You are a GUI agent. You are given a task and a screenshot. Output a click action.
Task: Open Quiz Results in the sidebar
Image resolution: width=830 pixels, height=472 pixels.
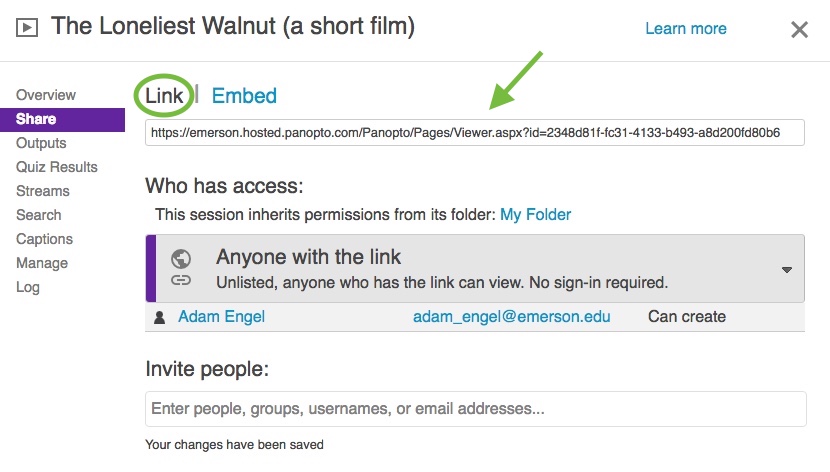click(x=57, y=167)
